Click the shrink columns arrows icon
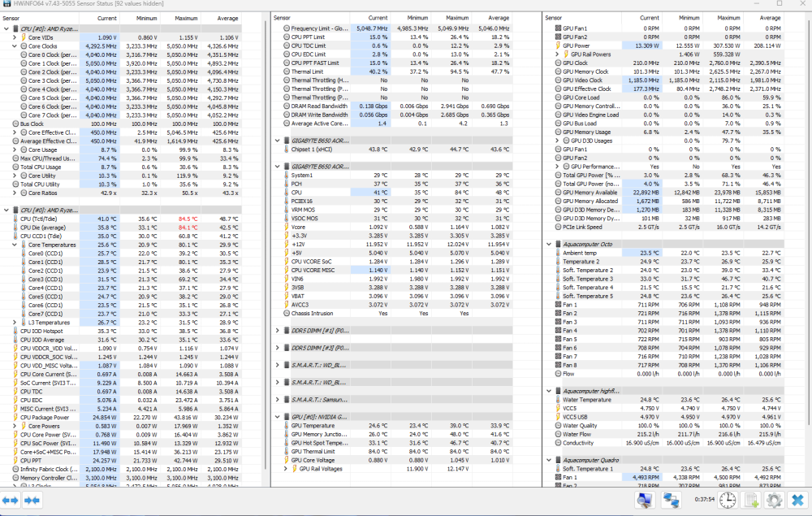Viewport: 812px width, 516px height. tap(32, 501)
